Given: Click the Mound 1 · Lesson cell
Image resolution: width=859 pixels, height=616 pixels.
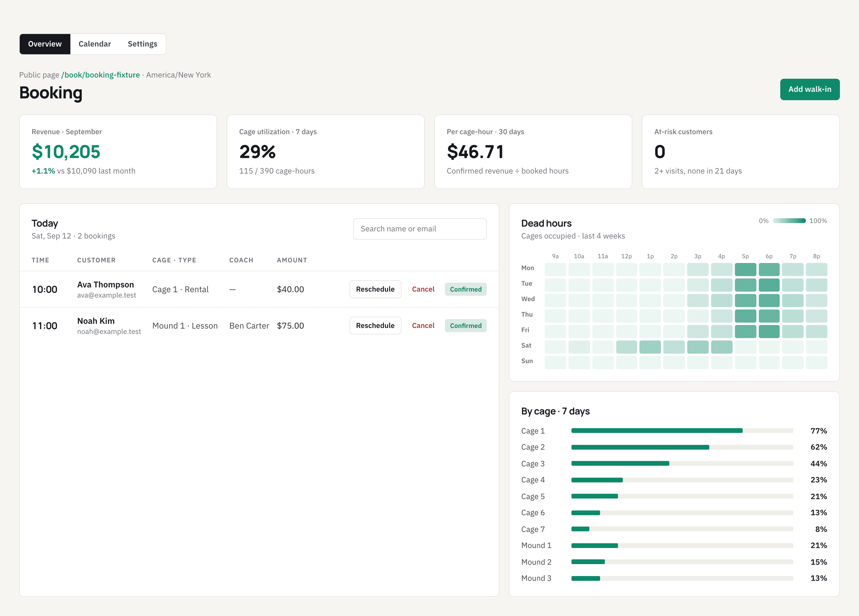Looking at the screenshot, I should [x=185, y=326].
